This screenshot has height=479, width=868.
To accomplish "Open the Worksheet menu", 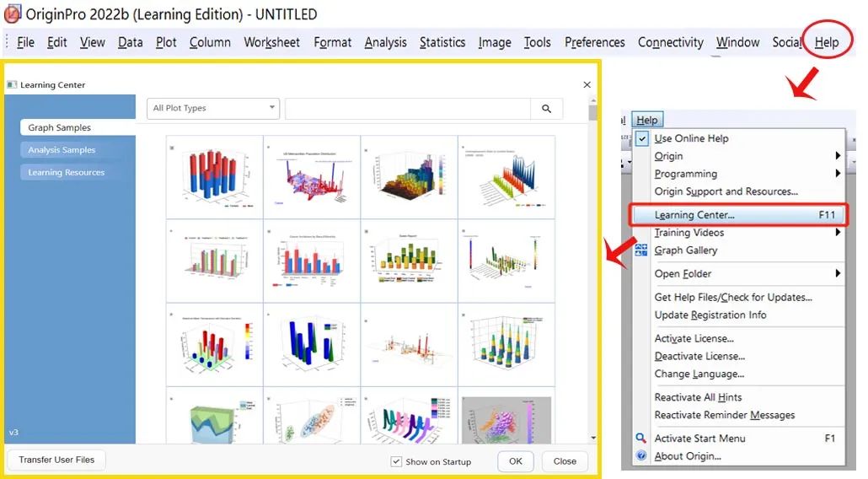I will click(272, 43).
